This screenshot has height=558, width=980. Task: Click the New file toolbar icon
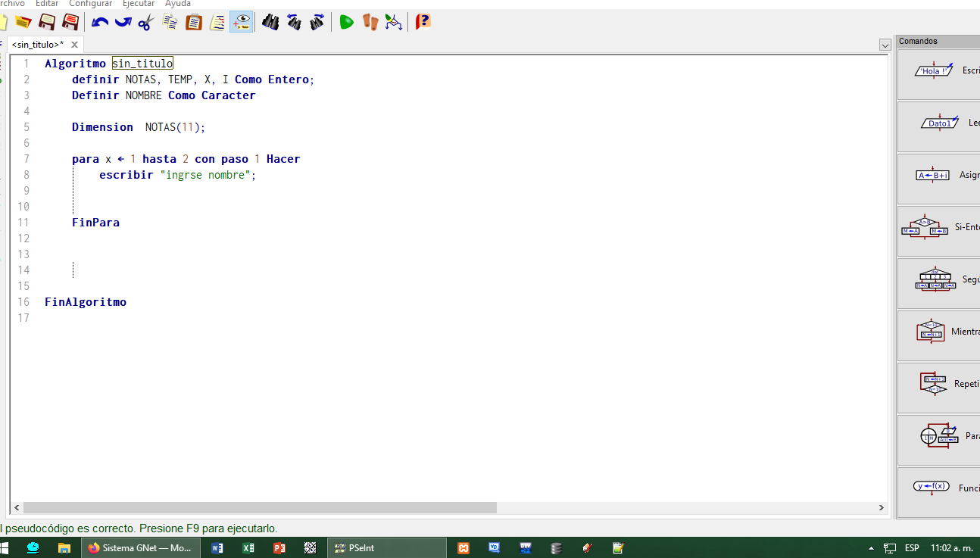pyautogui.click(x=2, y=22)
